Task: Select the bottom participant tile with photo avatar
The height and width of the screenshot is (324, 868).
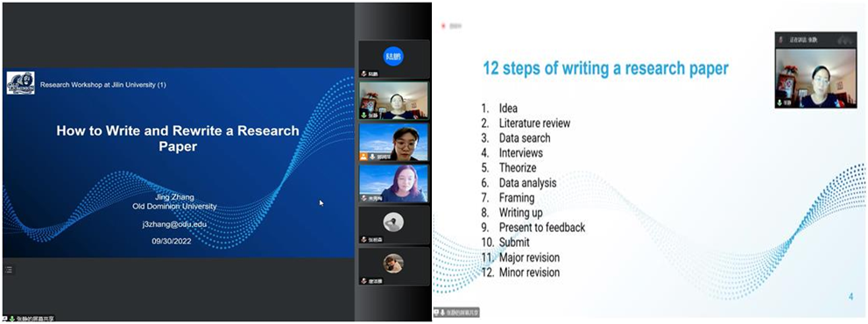Action: (x=393, y=266)
